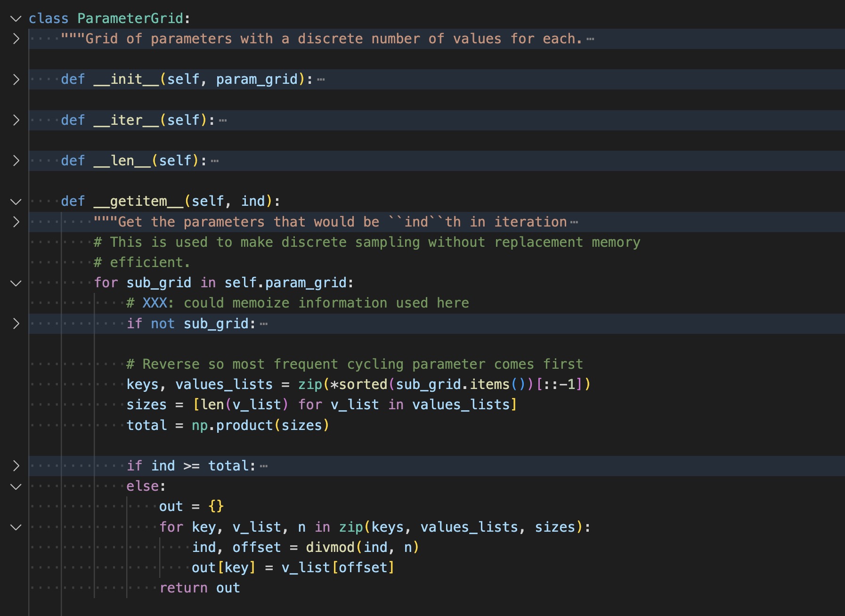Expand the 'if not sub_grid' fold chevron
845x616 pixels.
coord(16,324)
